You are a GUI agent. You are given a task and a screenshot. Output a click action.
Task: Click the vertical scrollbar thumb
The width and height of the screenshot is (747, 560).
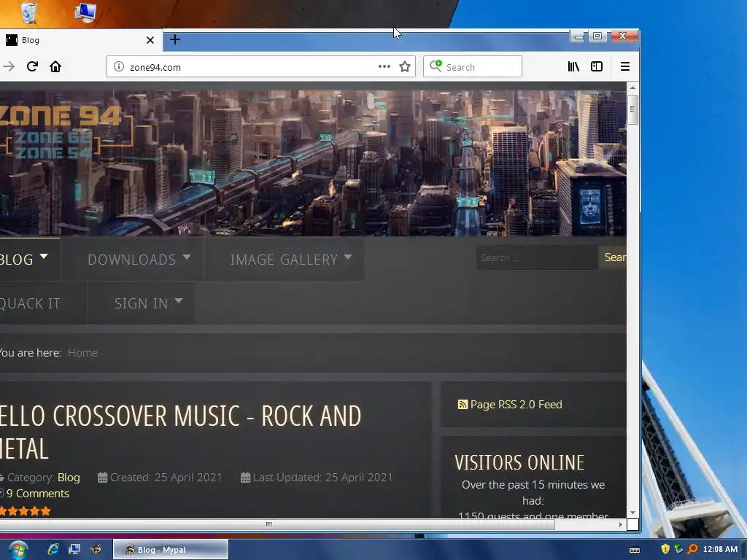pos(632,109)
